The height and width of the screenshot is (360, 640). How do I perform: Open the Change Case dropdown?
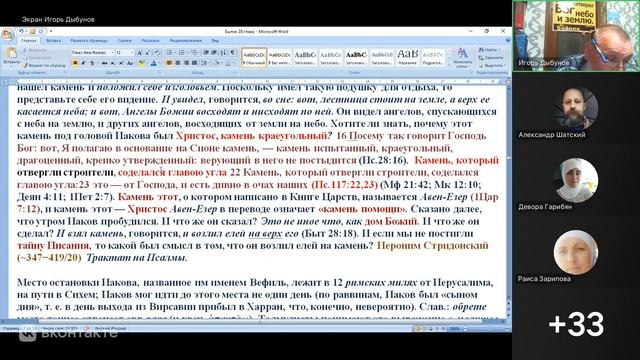click(x=130, y=63)
